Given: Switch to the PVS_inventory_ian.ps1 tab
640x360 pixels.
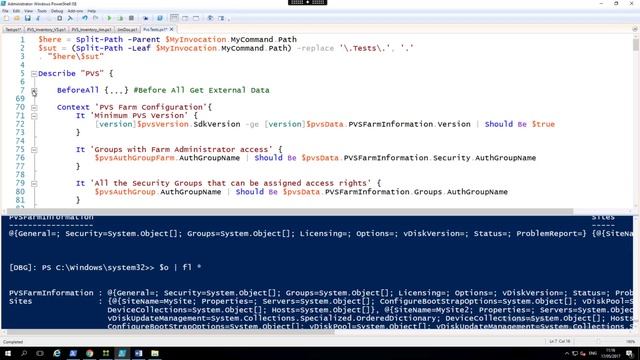Looking at the screenshot, I should pos(91,29).
